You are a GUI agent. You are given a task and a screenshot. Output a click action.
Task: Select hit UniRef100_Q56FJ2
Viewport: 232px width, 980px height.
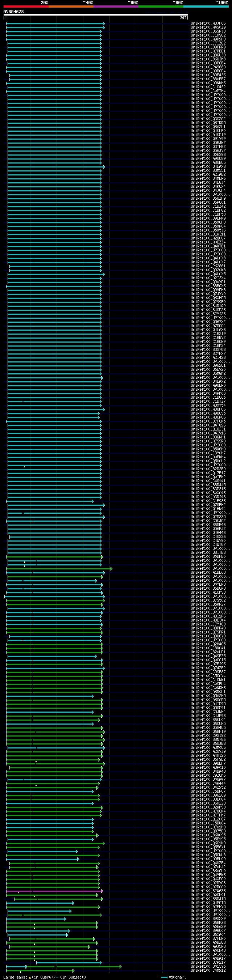(x=208, y=529)
